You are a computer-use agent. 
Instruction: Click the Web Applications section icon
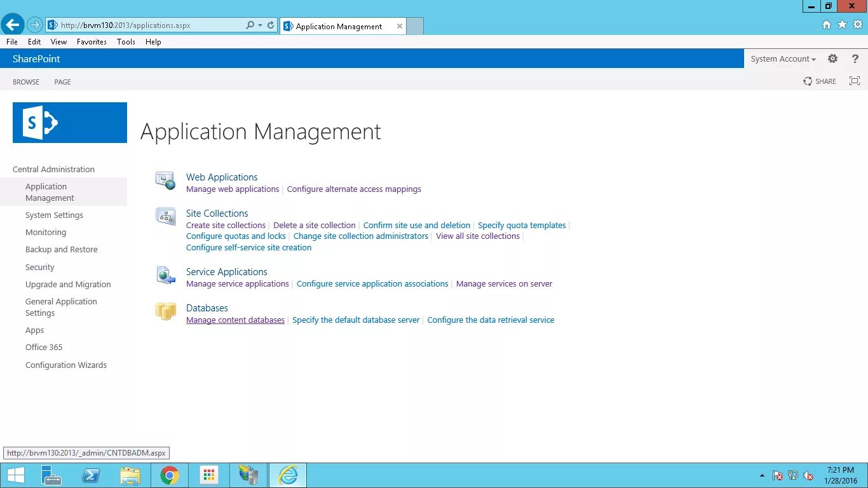pyautogui.click(x=166, y=180)
